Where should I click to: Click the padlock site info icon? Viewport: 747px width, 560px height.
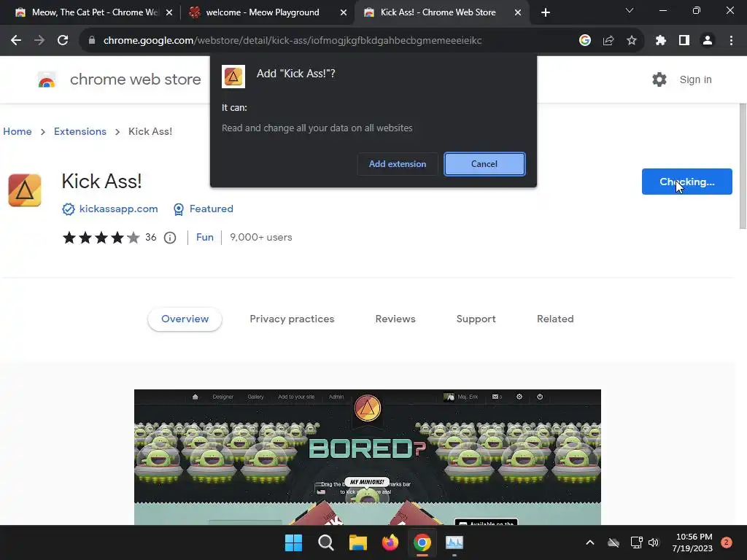pyautogui.click(x=91, y=41)
